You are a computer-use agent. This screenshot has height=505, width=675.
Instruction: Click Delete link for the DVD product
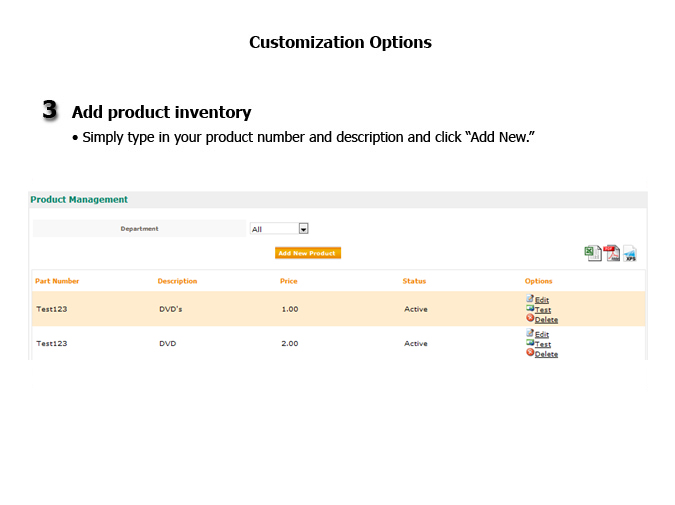click(x=546, y=354)
